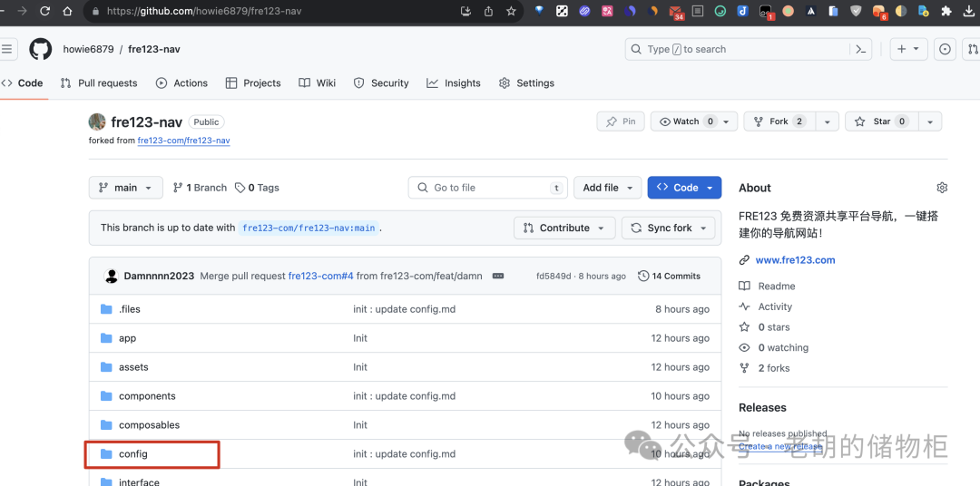This screenshot has width=980, height=486.
Task: Open the browser extensions puzzle icon
Action: pos(946,11)
